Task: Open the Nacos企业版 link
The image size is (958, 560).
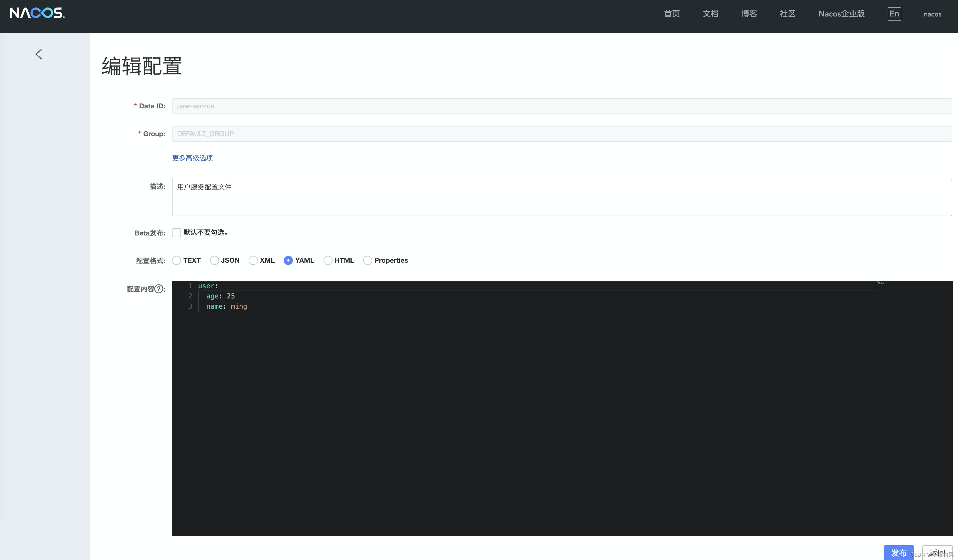Action: click(841, 14)
